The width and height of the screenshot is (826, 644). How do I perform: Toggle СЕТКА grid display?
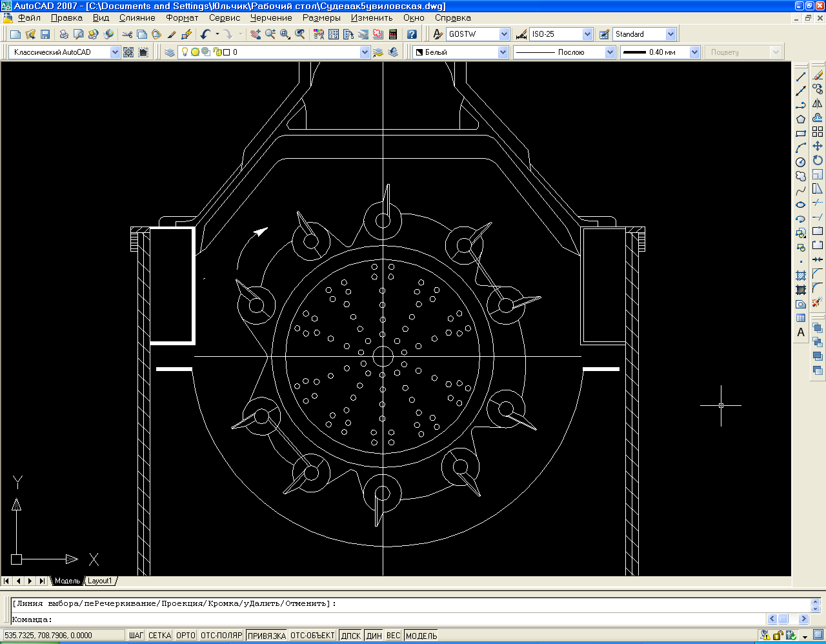(159, 636)
